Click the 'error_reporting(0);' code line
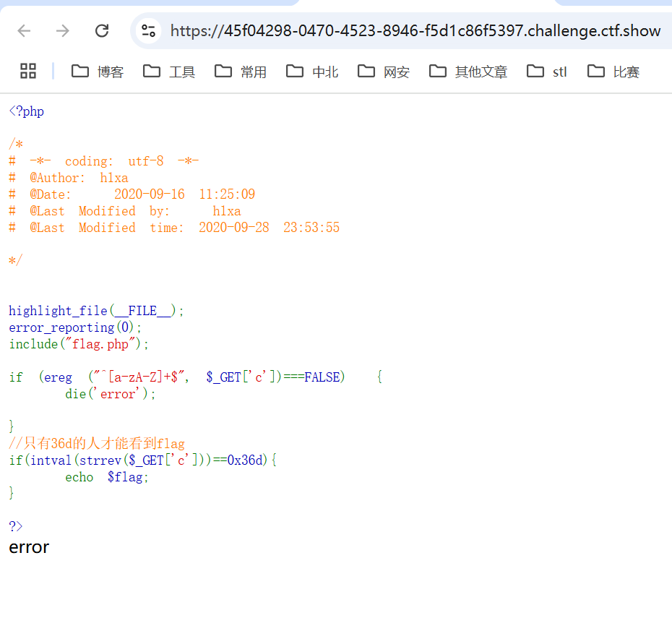 tap(75, 327)
